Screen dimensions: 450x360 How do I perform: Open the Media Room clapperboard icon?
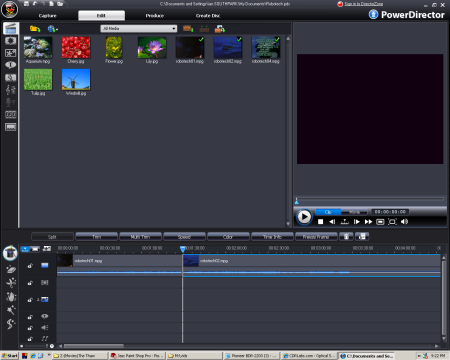10,28
